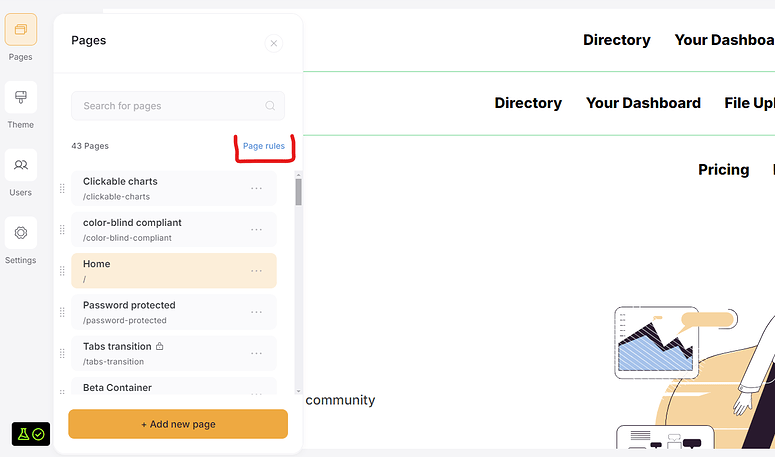775x457 pixels.
Task: Click scrollbar up arrow in page list
Action: (299, 175)
